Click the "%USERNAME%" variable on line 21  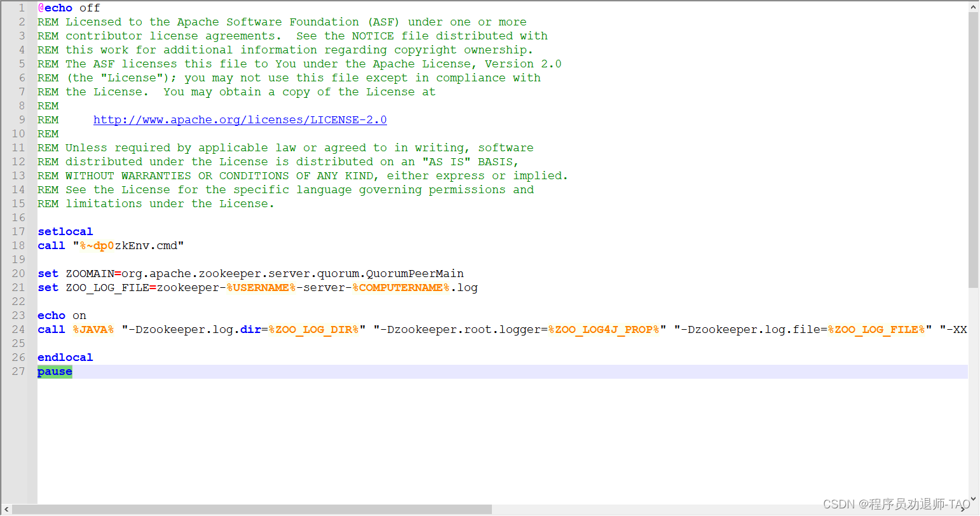click(x=261, y=287)
